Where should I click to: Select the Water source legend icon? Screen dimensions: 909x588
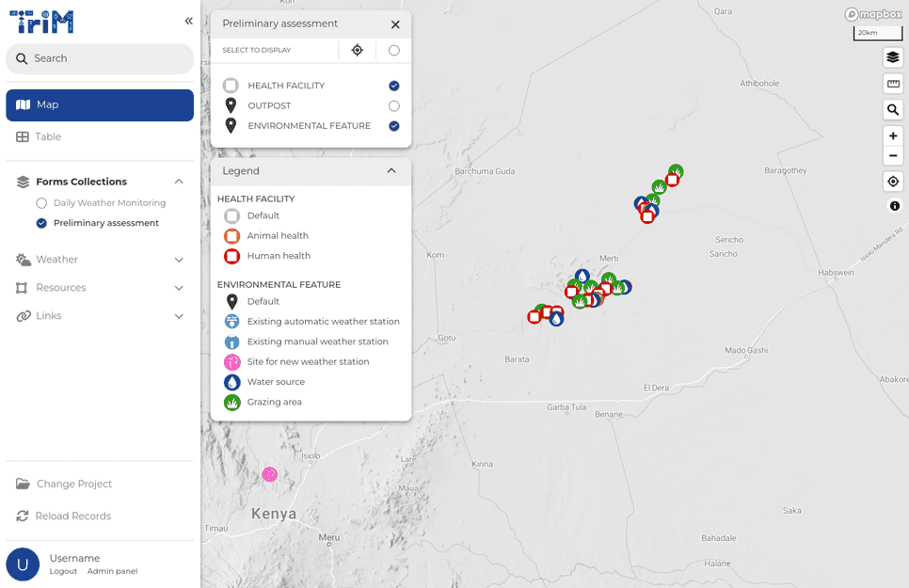(x=231, y=382)
